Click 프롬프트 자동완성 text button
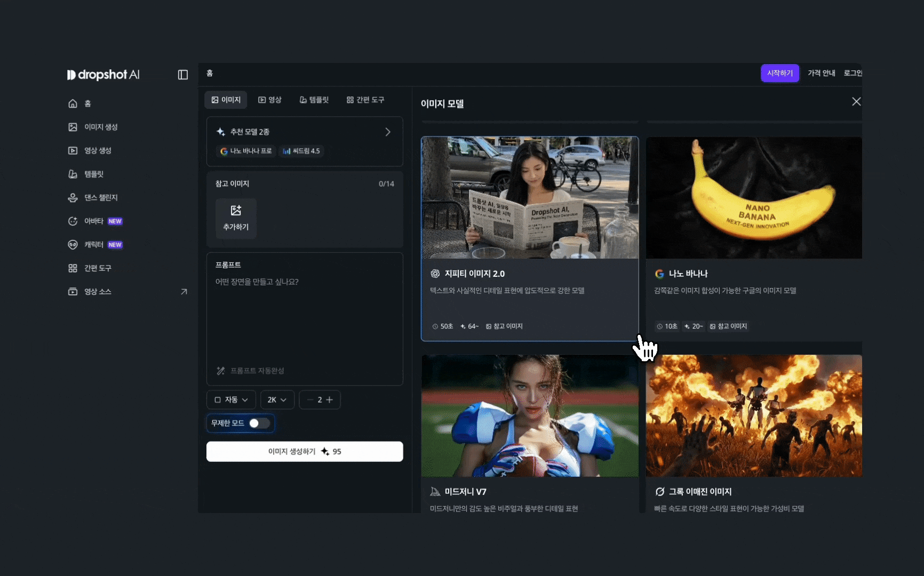 coord(257,371)
